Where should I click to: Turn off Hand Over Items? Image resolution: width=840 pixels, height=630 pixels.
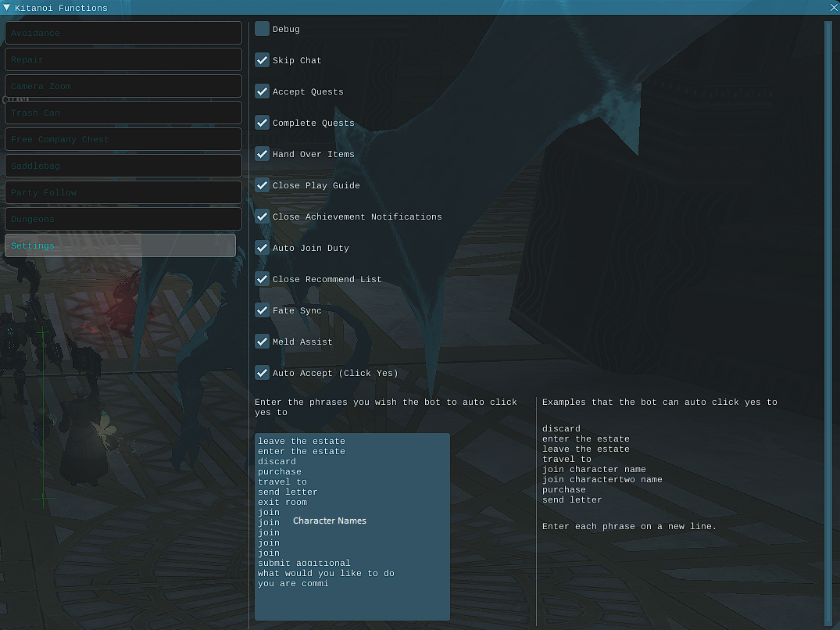[x=263, y=154]
